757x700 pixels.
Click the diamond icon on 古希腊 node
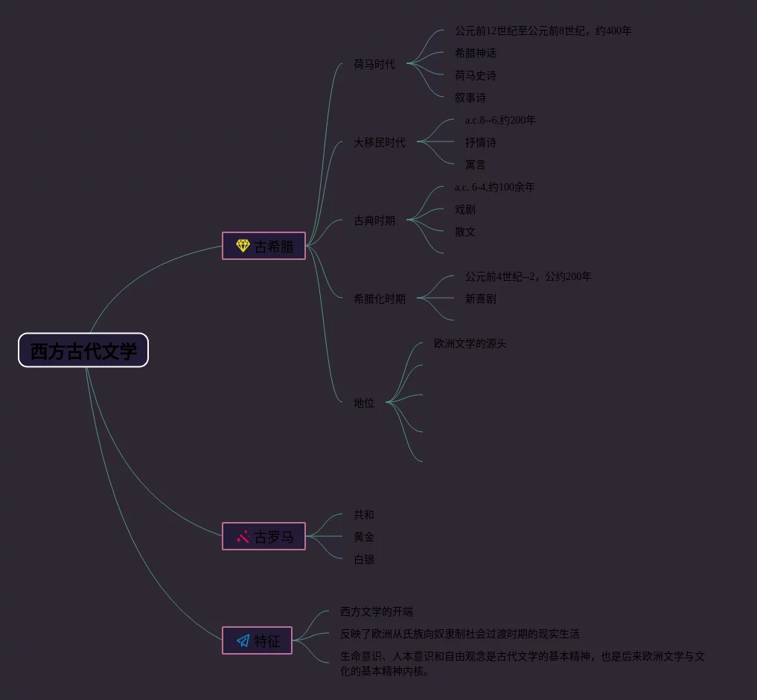click(243, 246)
